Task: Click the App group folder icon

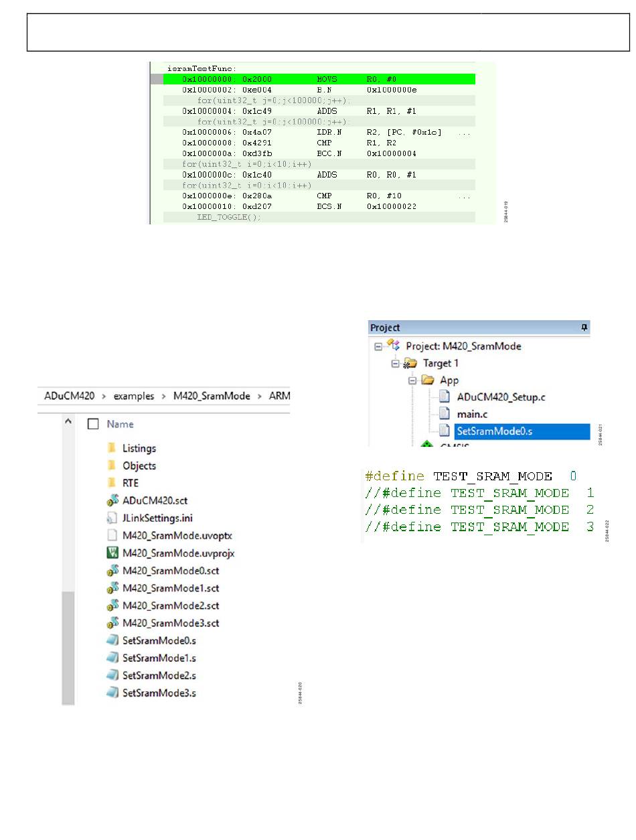Action: click(428, 380)
